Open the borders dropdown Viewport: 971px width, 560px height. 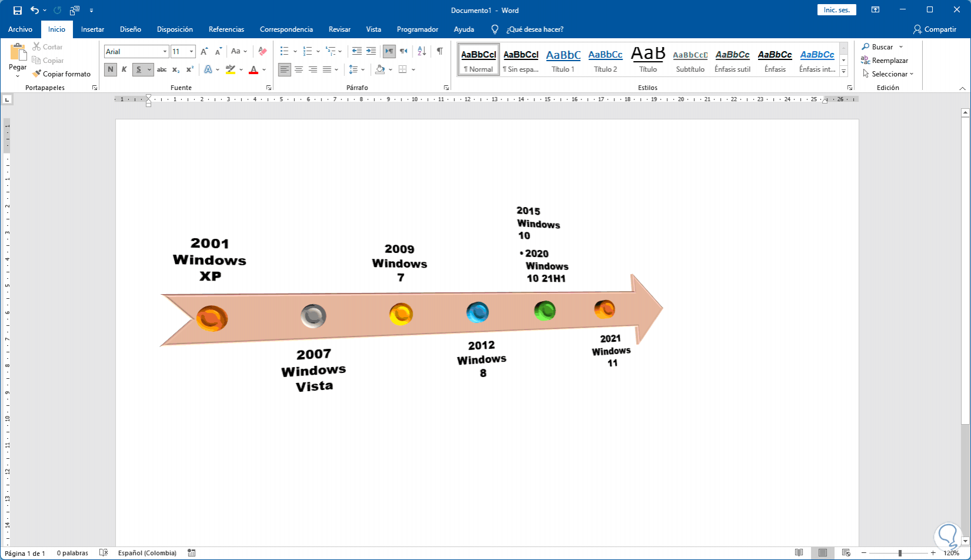(413, 69)
